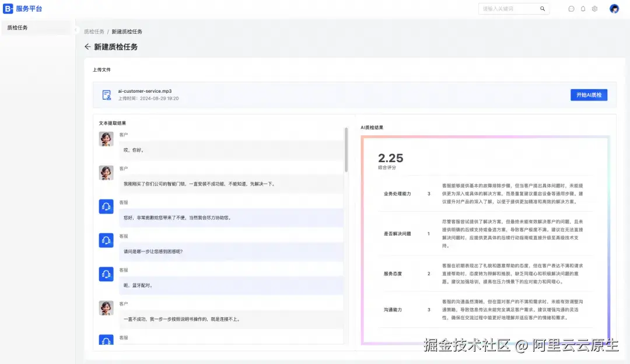630x364 pixels.
Task: Click the 是否解决问题 row label
Action: [397, 233]
